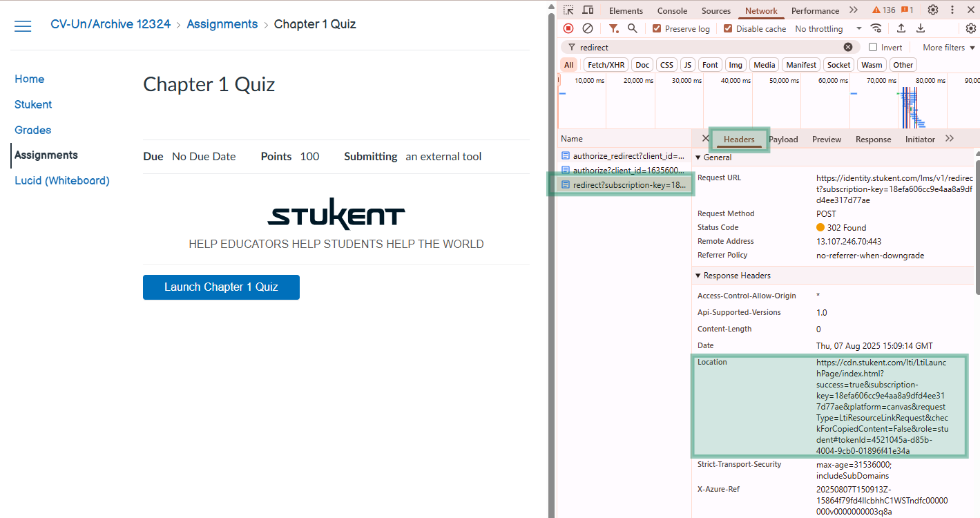
Task: Filter requests by Font type
Action: pos(710,65)
